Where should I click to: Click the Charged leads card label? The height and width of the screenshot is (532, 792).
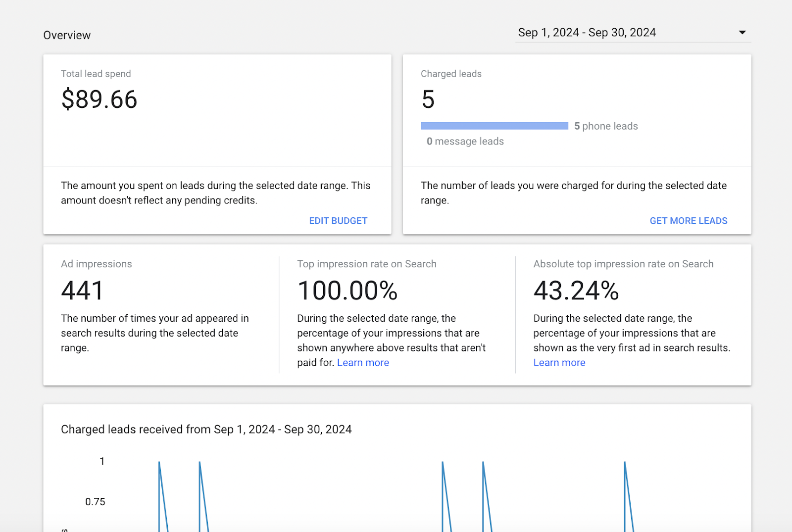[451, 74]
